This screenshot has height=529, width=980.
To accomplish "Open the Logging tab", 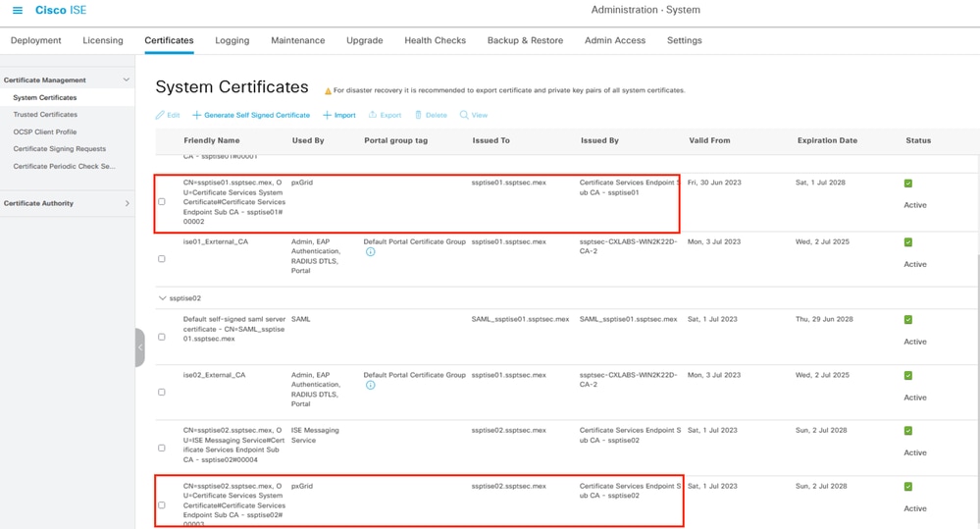I will coord(232,40).
